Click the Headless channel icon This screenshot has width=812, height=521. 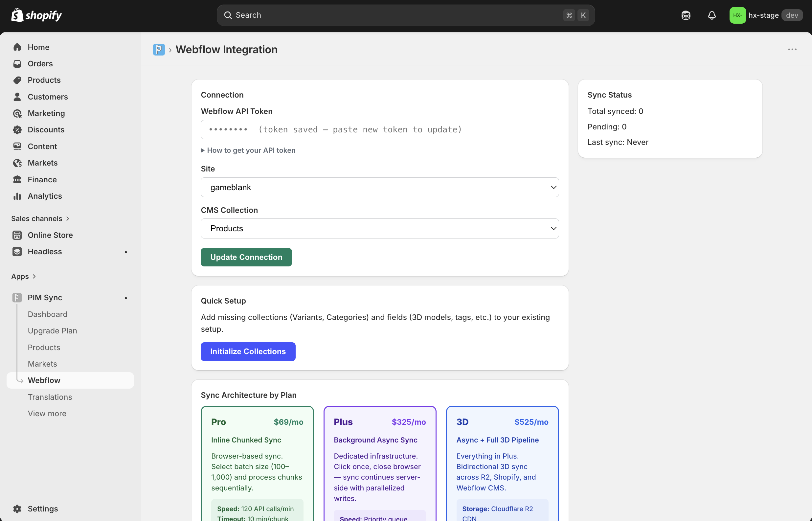click(x=17, y=252)
